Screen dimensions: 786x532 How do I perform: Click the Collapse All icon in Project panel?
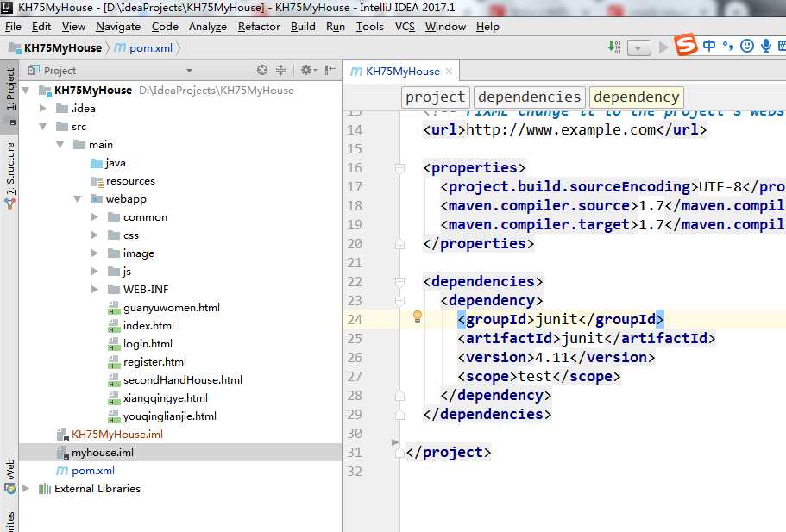(x=280, y=70)
